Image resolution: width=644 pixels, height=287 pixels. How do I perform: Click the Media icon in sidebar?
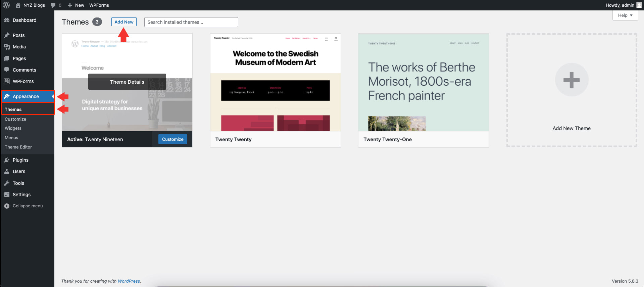coord(7,47)
